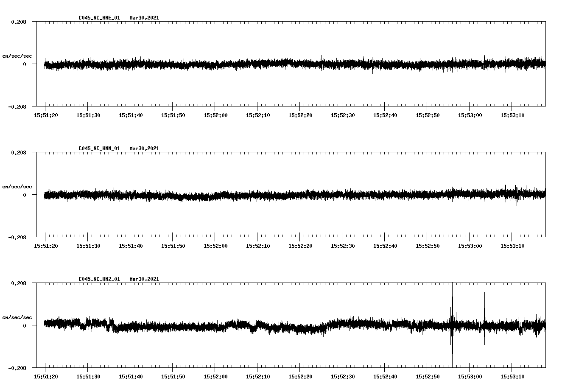Select the 15:52:50 timestamp under the bottom trace
This screenshot has width=576, height=392.
pyautogui.click(x=427, y=376)
